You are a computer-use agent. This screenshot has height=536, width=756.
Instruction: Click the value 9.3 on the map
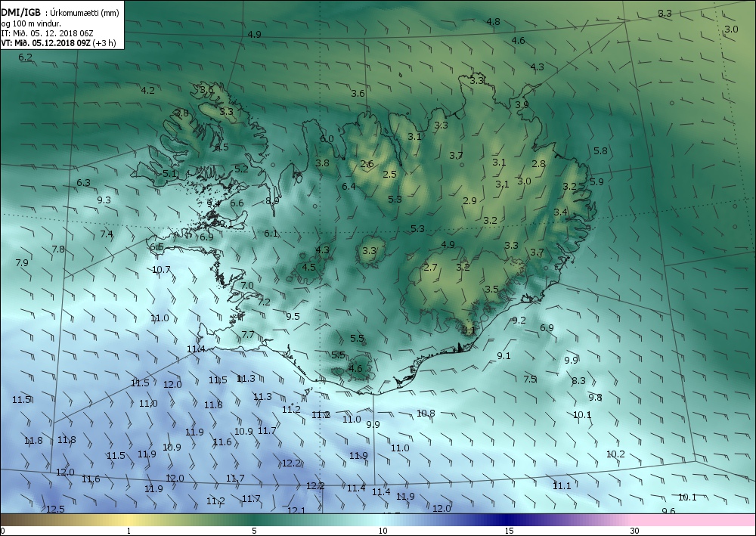[104, 200]
